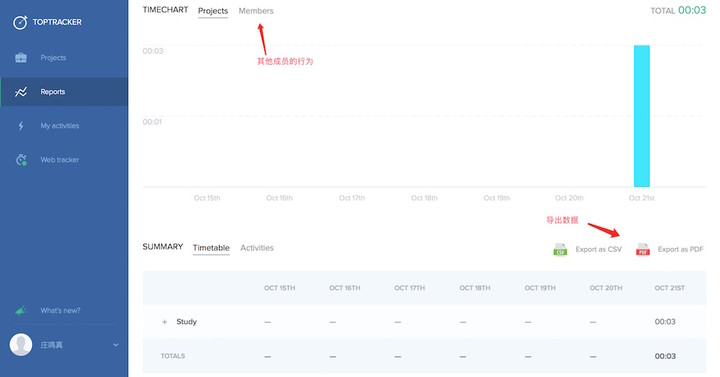Image resolution: width=720 pixels, height=377 pixels.
Task: Expand the Study row with plus icon
Action: [164, 322]
